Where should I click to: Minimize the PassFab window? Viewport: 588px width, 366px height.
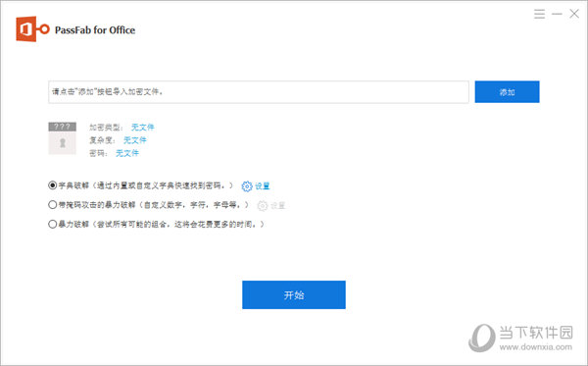point(557,14)
